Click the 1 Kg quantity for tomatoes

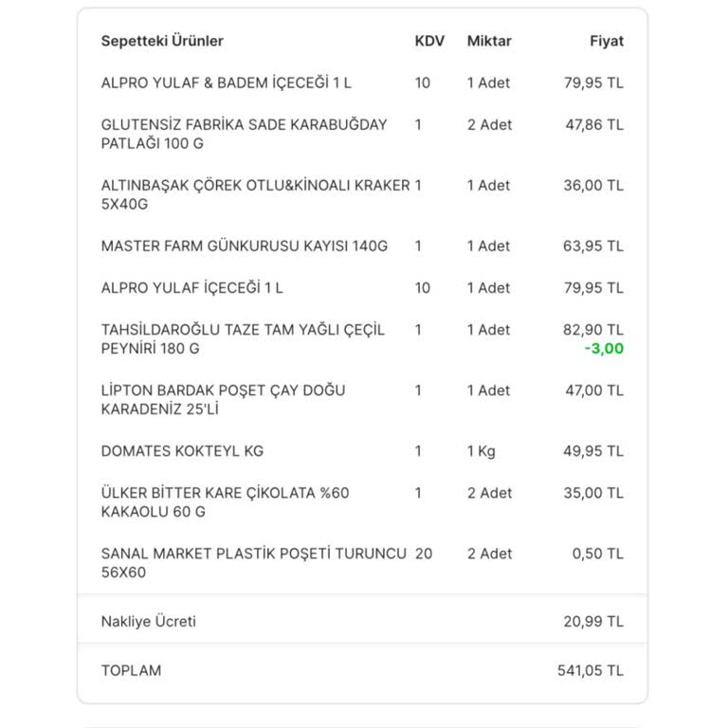click(x=481, y=451)
